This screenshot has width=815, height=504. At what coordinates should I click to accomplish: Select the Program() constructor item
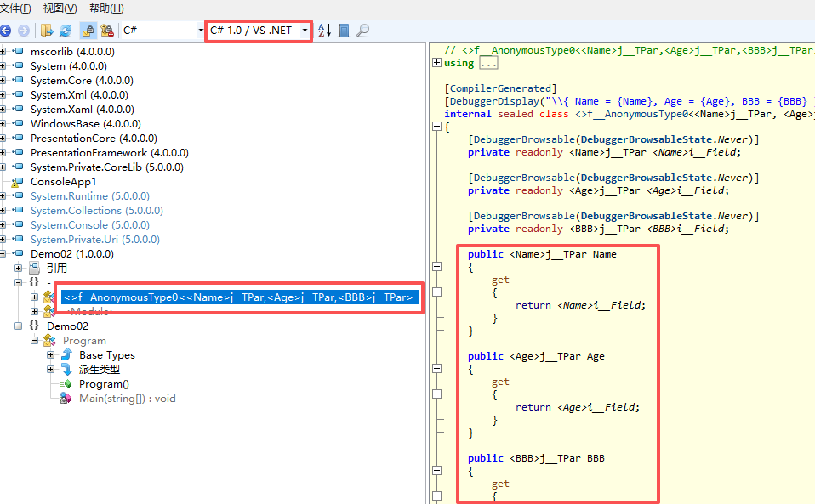click(104, 384)
